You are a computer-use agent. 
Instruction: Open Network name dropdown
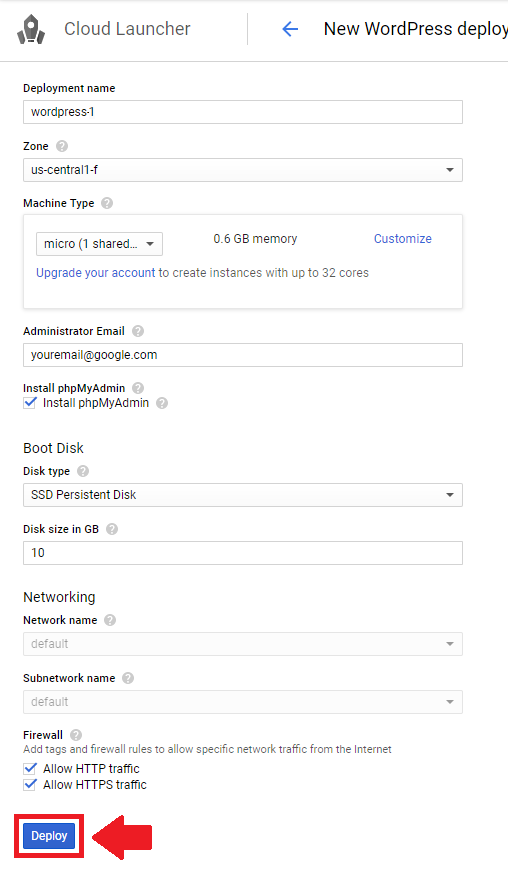[x=243, y=644]
